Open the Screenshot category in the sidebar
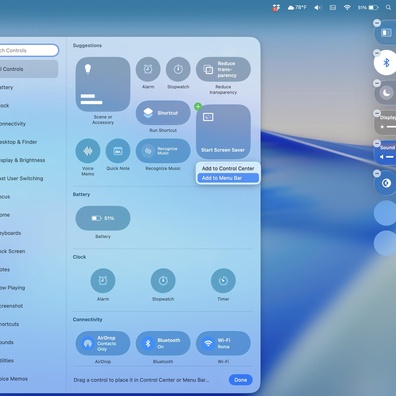Image resolution: width=396 pixels, height=396 pixels. point(28,306)
